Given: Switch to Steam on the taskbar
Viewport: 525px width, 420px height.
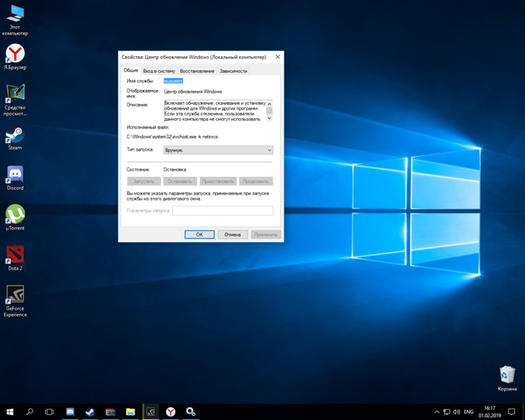Looking at the screenshot, I should 90,411.
